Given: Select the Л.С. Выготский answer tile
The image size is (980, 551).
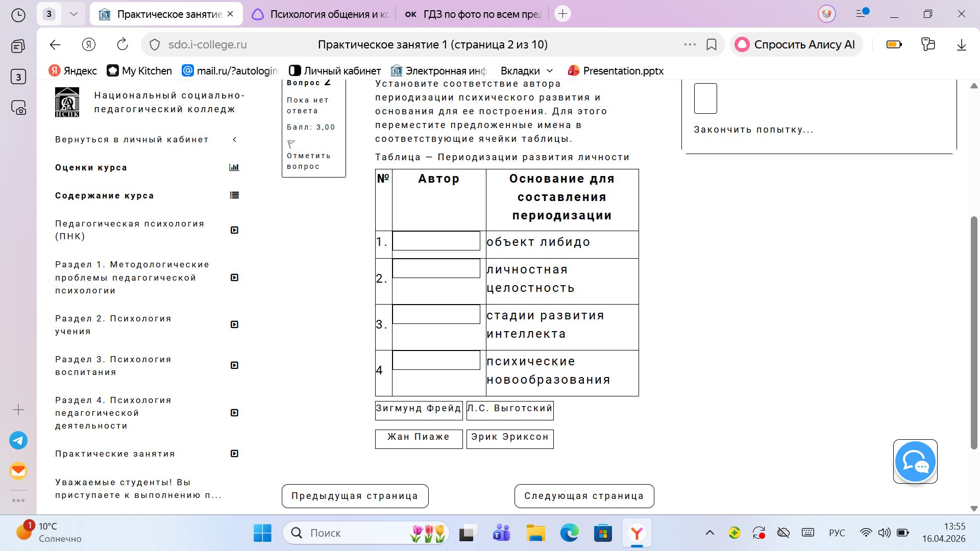Looking at the screenshot, I should [510, 410].
